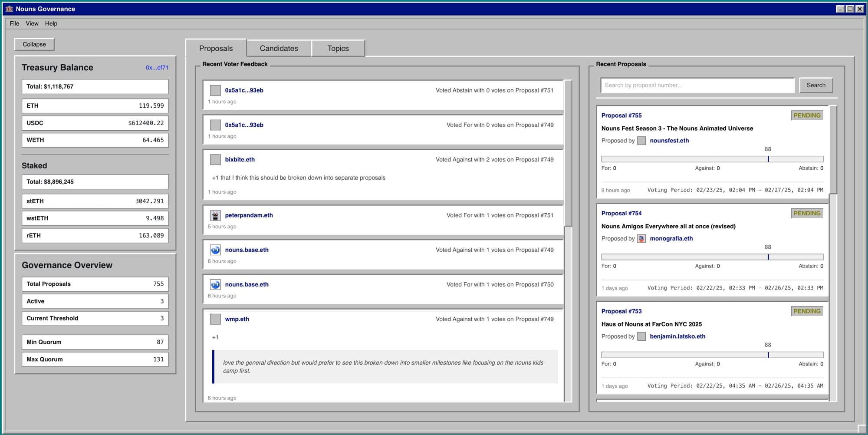Click nouns.base.eth avatar on Proposal #750 vote
This screenshot has width=868, height=435.
pos(215,285)
